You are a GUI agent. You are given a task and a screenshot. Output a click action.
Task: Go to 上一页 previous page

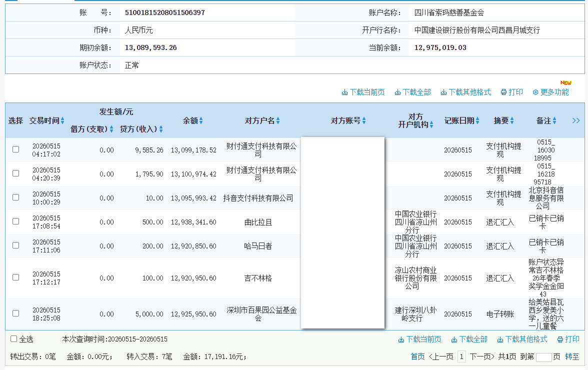coord(441,356)
